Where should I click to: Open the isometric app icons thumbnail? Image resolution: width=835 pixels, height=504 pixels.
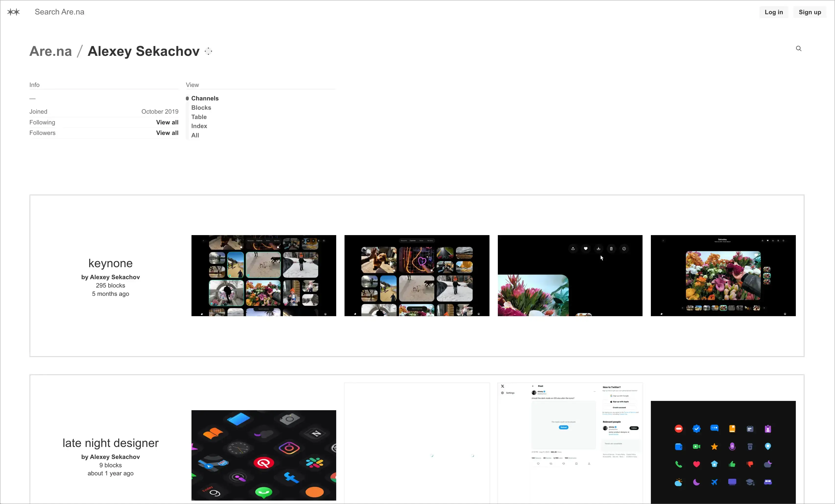(264, 455)
